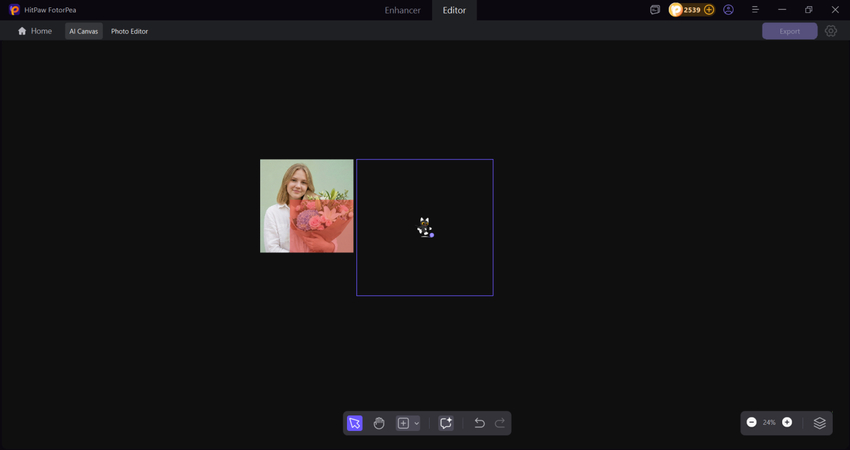Undo the last action
The image size is (850, 450).
point(479,423)
